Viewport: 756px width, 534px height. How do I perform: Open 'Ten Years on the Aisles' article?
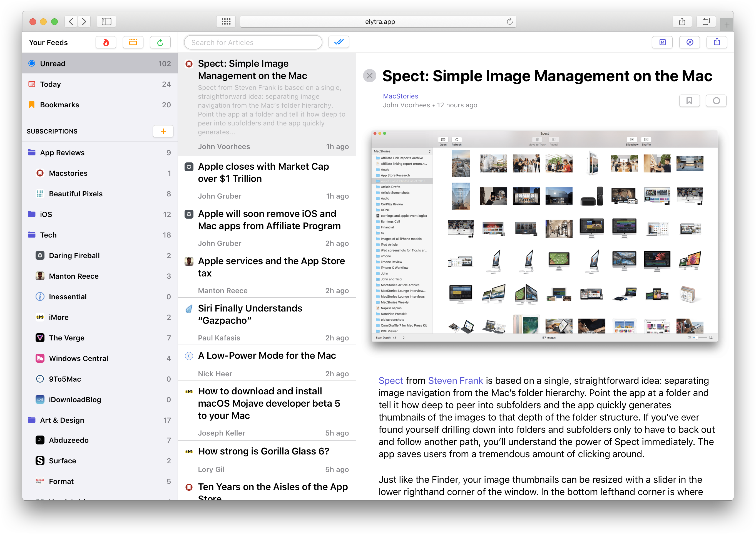click(x=267, y=489)
